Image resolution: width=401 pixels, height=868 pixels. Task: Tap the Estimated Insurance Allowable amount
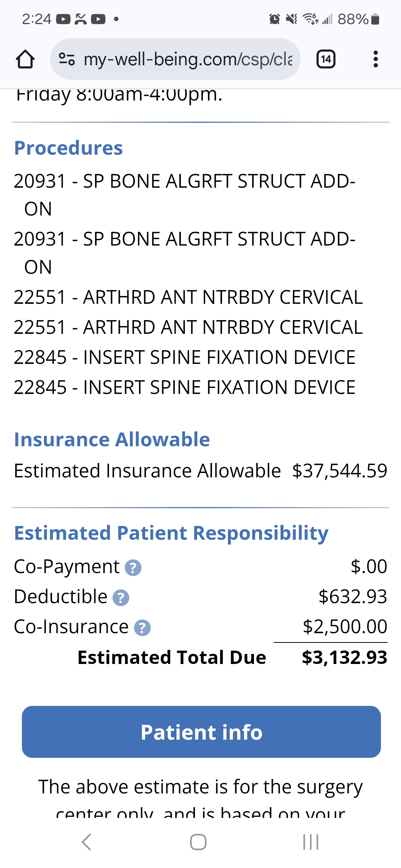coord(339,471)
